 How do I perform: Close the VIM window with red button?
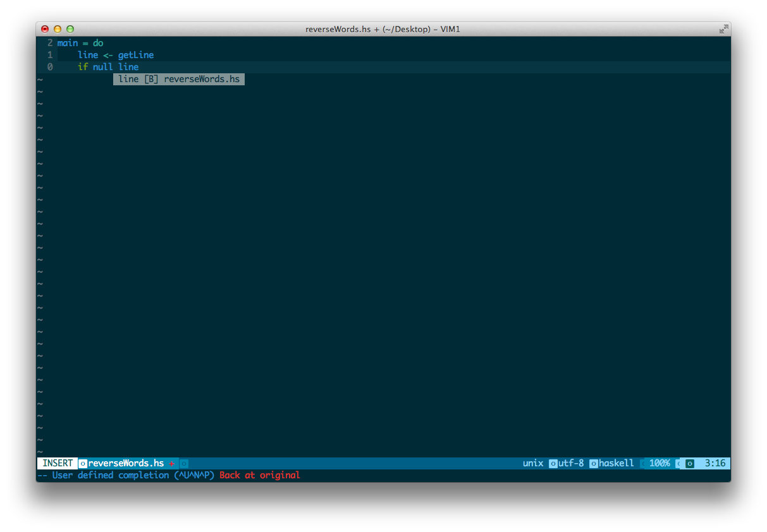(x=45, y=29)
